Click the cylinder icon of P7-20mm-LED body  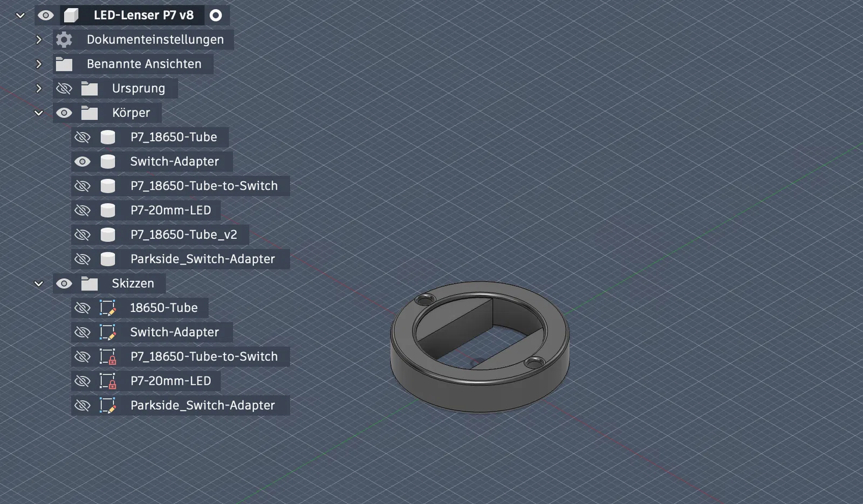tap(108, 210)
